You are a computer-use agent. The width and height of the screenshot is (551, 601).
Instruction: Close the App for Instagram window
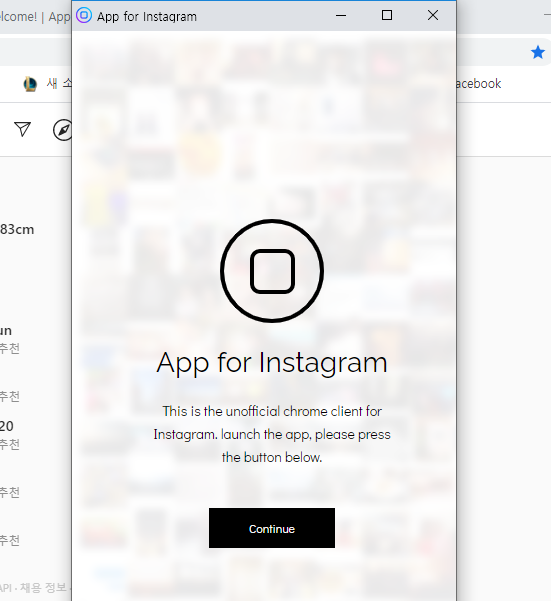tap(433, 15)
